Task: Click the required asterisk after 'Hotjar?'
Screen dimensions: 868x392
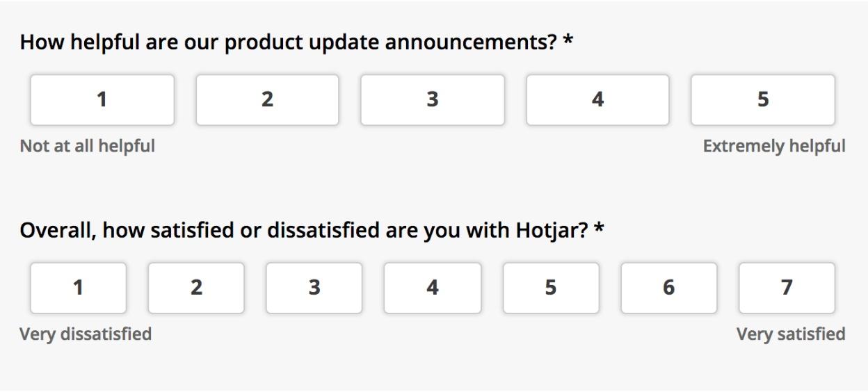Action: click(x=599, y=228)
